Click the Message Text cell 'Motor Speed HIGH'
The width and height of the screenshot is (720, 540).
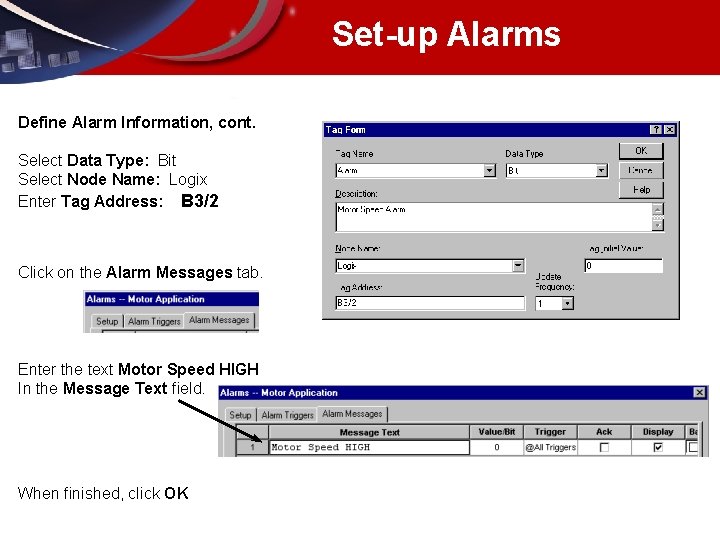tap(369, 447)
